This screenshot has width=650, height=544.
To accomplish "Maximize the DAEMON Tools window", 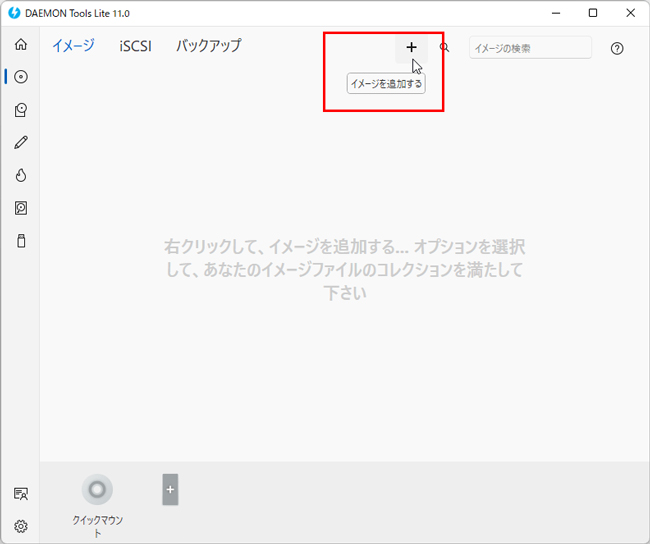I will click(593, 13).
